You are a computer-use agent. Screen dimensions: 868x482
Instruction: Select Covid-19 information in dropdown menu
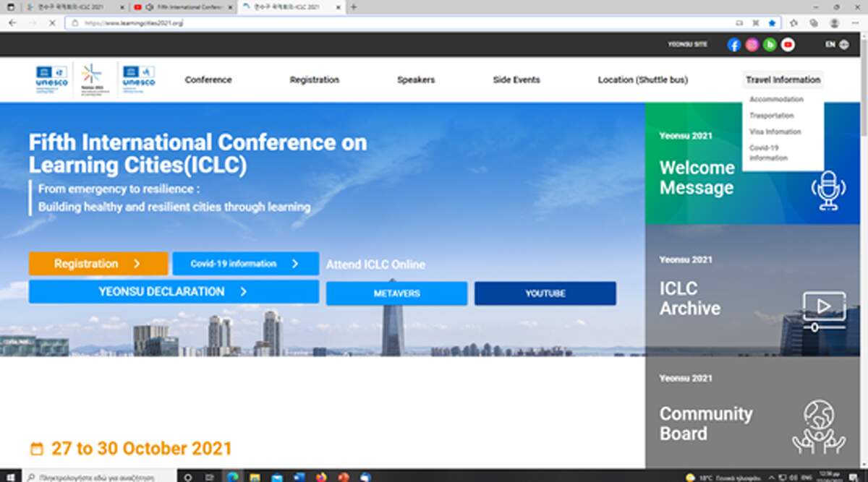(x=768, y=152)
